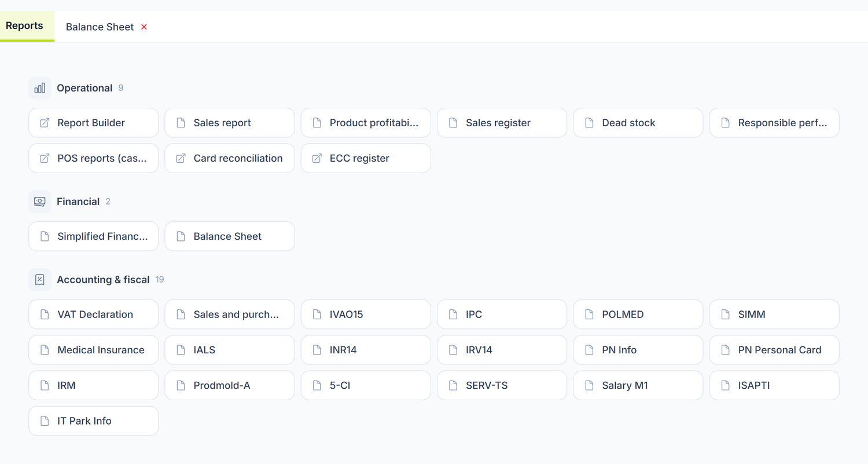Click the external link icon on Card reconciliation
Image resolution: width=868 pixels, height=464 pixels.
click(181, 158)
